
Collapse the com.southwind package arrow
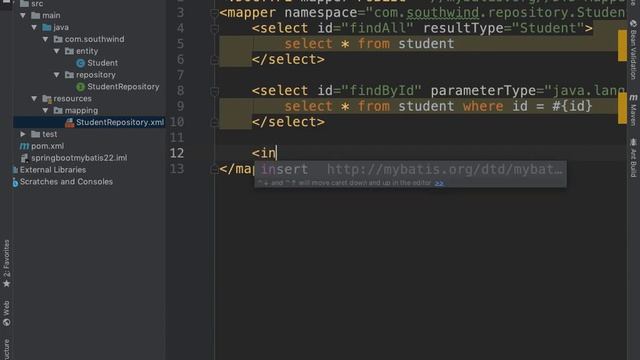point(46,39)
